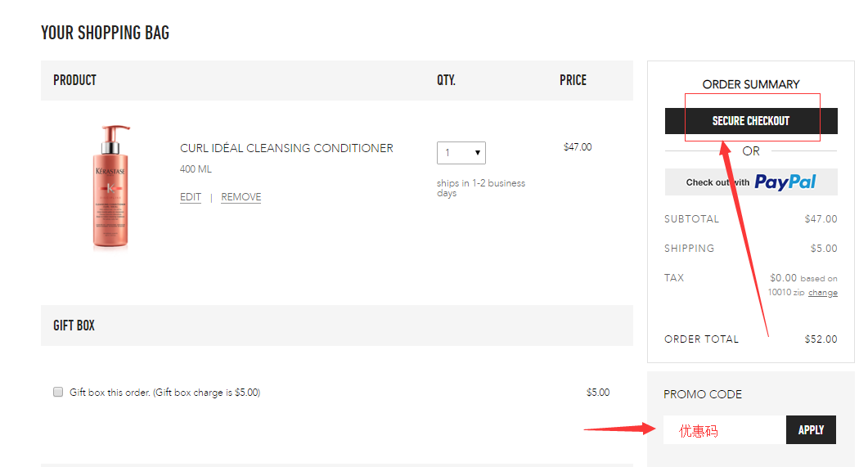Click the $5.00 shipping cost in the summary

pos(824,248)
